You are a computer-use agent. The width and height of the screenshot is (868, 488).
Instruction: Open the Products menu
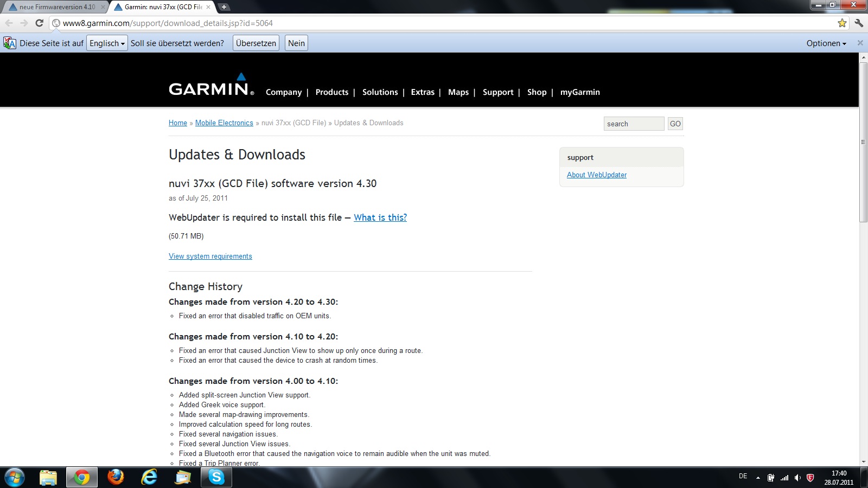(332, 92)
